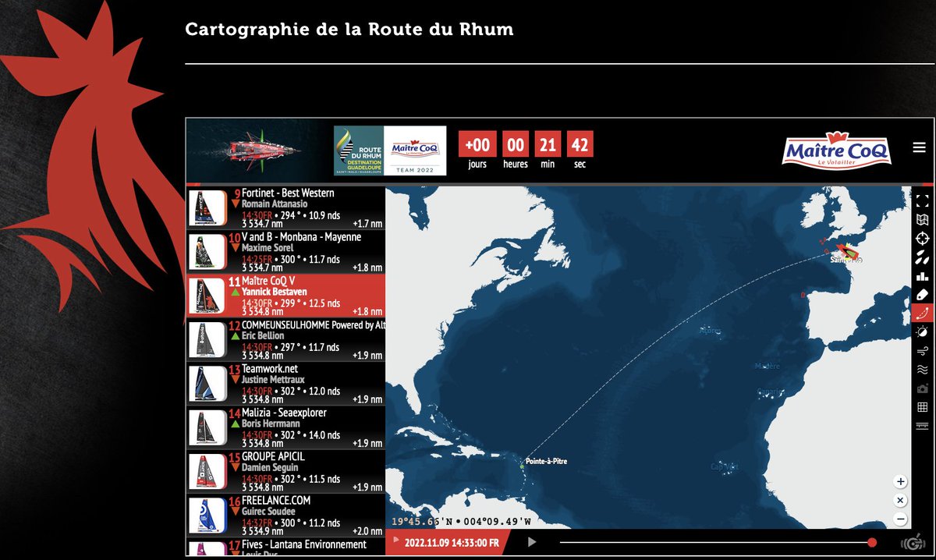Select COMMEUNSEULHOMME Eric Bellion row

pos(285,340)
